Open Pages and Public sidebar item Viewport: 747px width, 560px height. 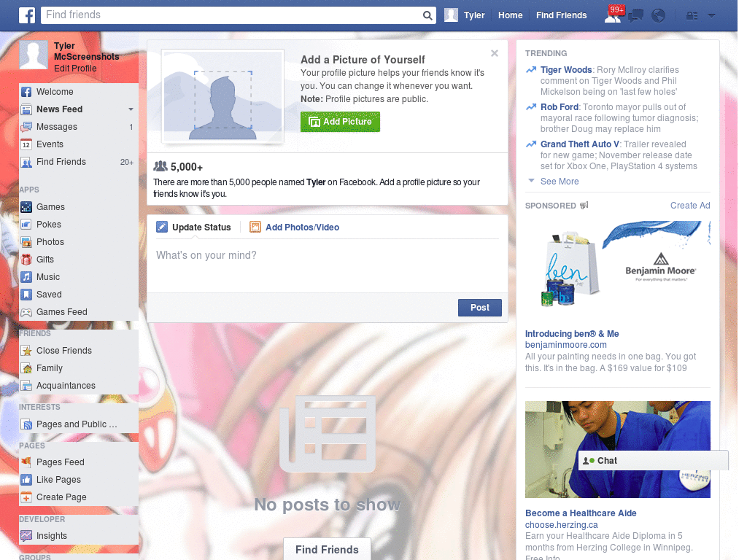pos(77,424)
